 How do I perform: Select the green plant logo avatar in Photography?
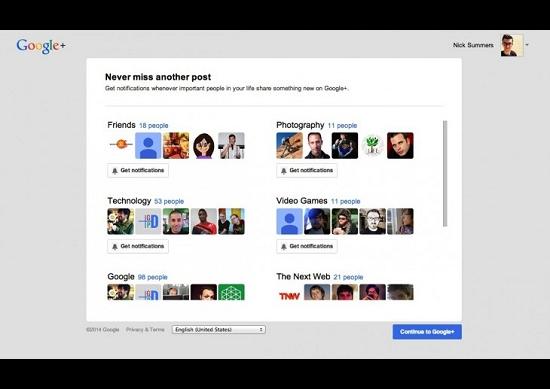pyautogui.click(x=373, y=145)
